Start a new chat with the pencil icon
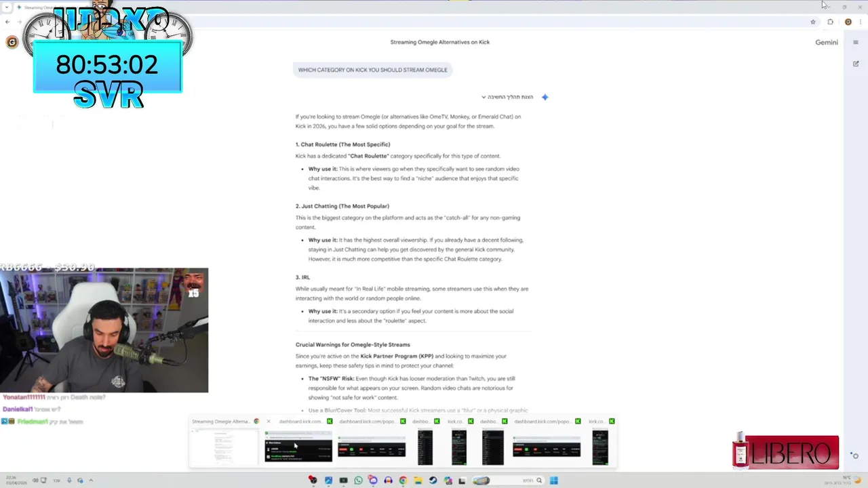Image resolution: width=868 pixels, height=488 pixels. [856, 64]
